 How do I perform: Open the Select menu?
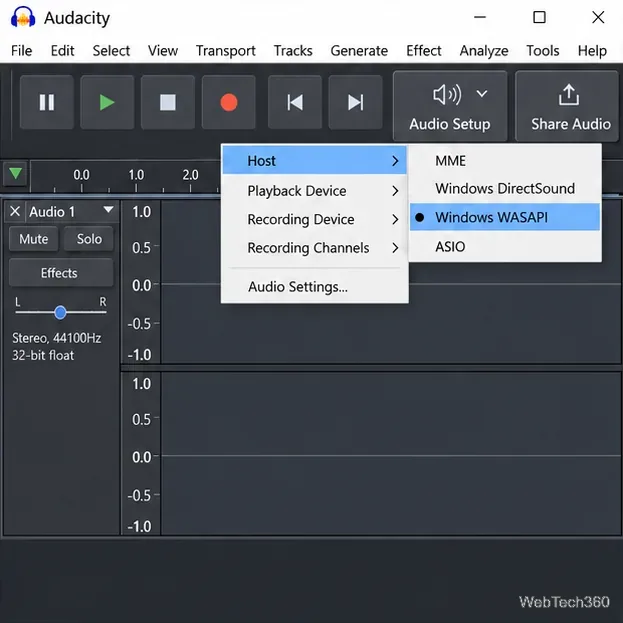coord(111,51)
